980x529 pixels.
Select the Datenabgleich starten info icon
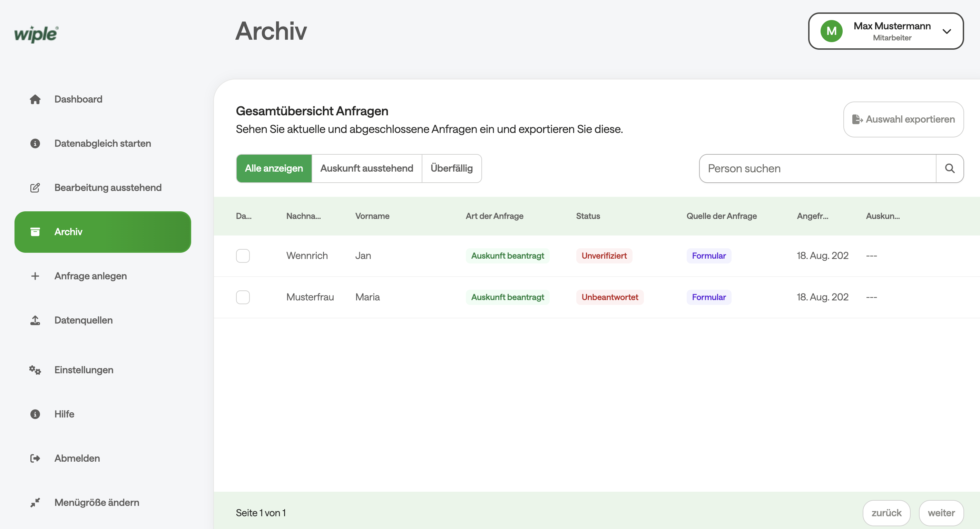click(x=35, y=144)
